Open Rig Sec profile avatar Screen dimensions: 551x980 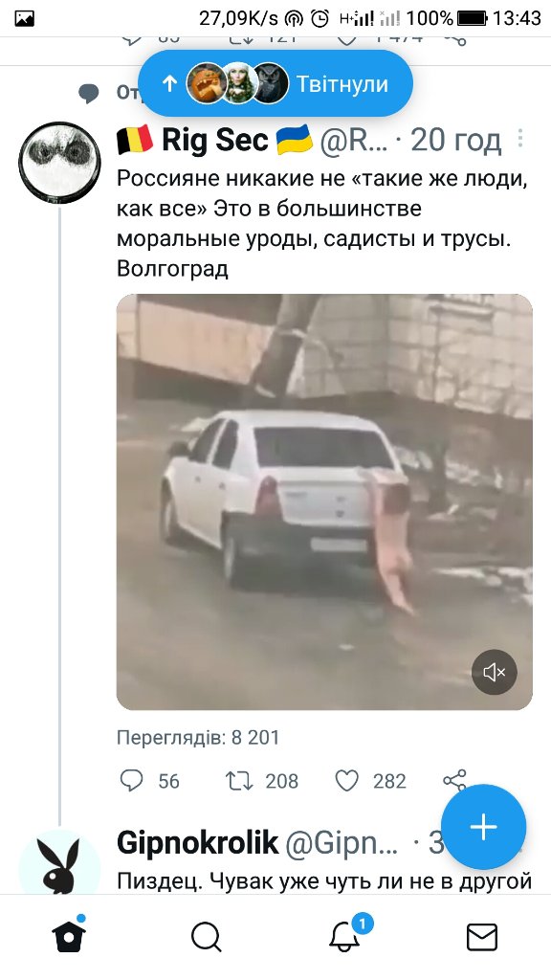[x=60, y=163]
